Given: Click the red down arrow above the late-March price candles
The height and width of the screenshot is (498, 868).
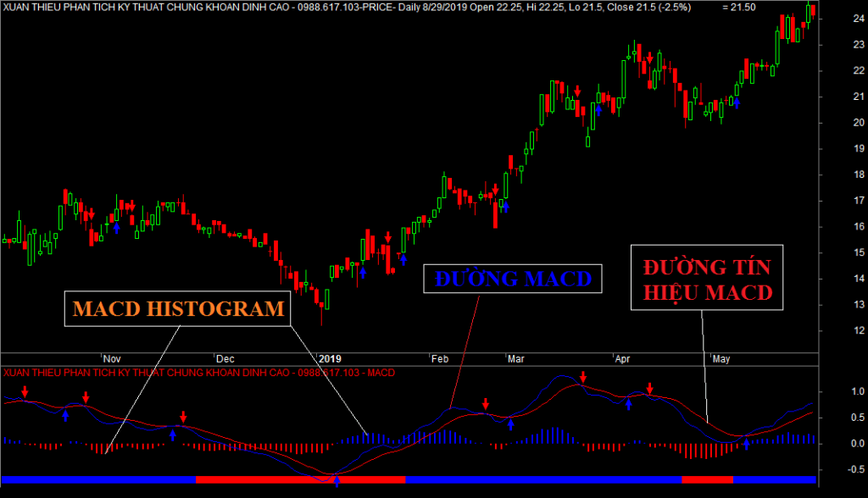Looking at the screenshot, I should point(577,91).
